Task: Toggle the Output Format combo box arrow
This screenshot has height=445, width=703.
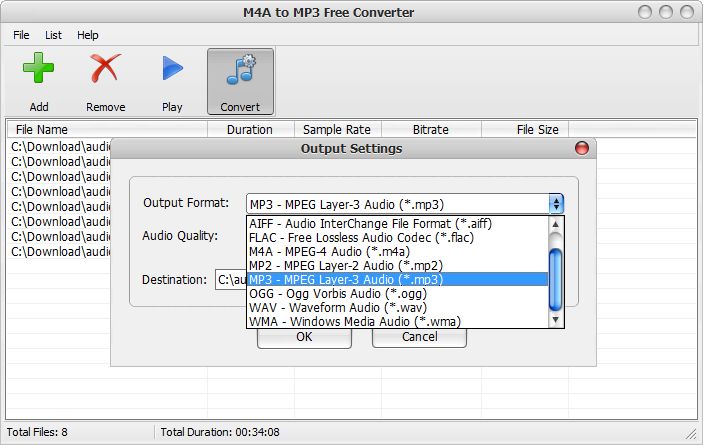Action: (556, 204)
